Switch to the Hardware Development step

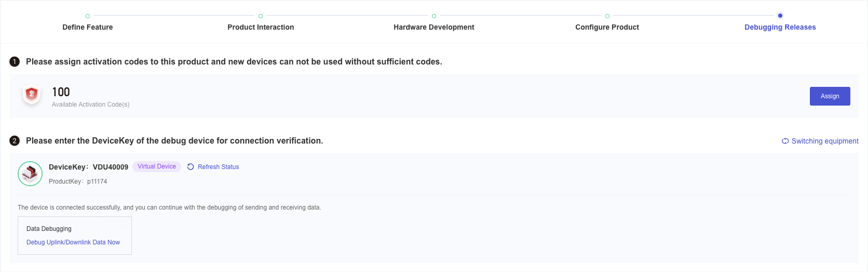point(434,27)
